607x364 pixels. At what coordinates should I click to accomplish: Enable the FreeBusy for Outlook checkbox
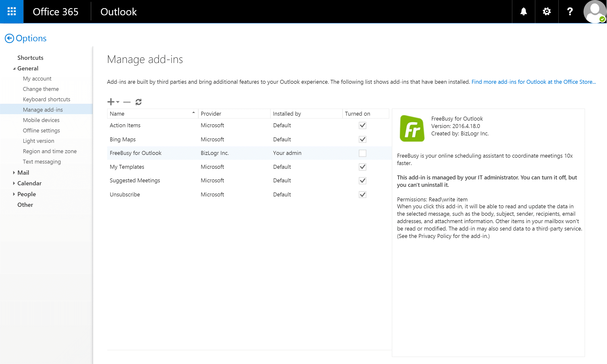tap(362, 153)
